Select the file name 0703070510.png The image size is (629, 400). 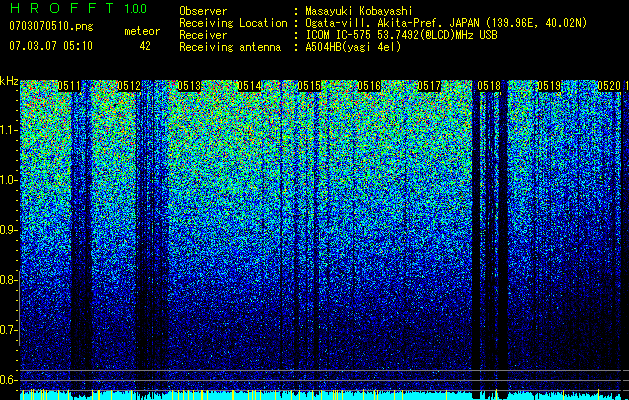pyautogui.click(x=51, y=26)
